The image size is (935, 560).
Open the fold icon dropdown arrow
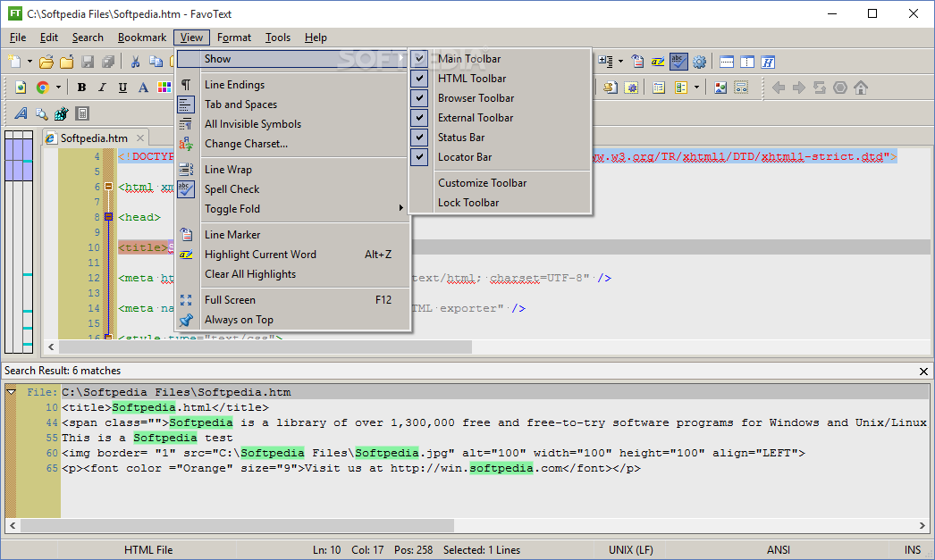pyautogui.click(x=620, y=62)
